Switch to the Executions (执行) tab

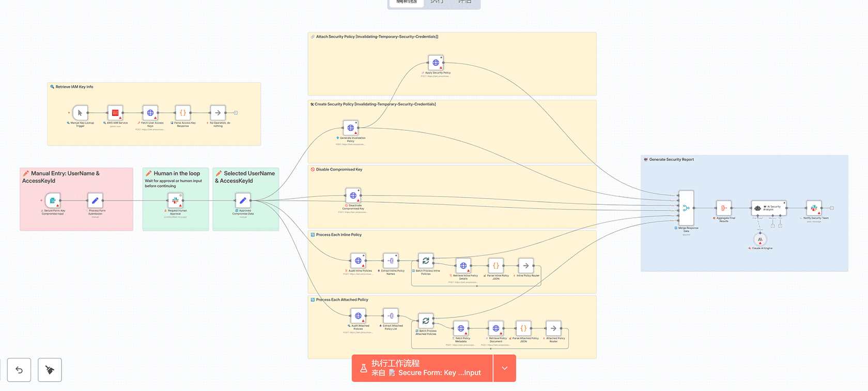coord(437,2)
